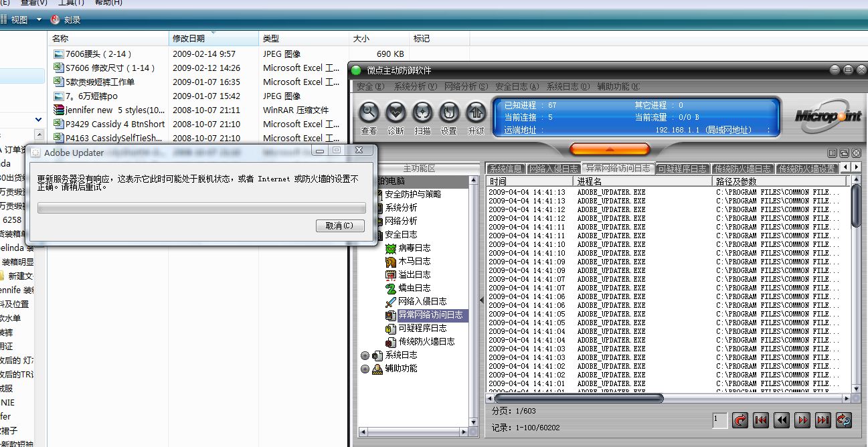This screenshot has height=447, width=868.
Task: Sort Explorer files by 类型 column
Action: pyautogui.click(x=304, y=39)
